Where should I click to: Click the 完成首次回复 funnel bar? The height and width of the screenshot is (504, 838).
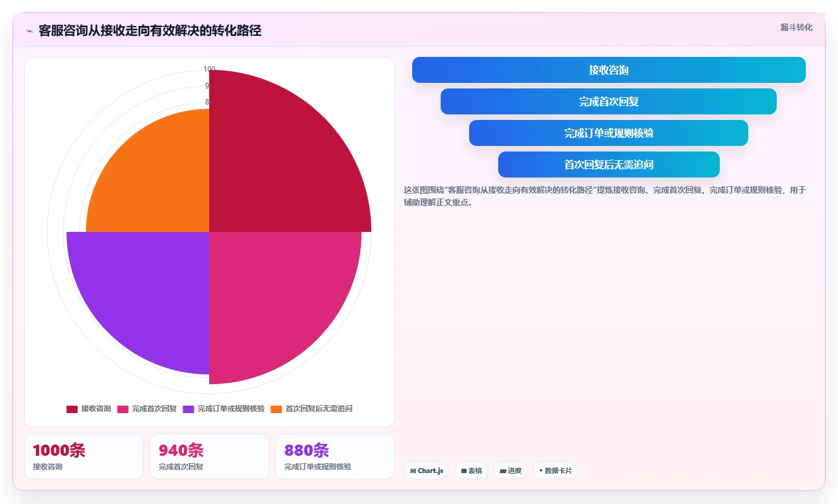(x=608, y=101)
